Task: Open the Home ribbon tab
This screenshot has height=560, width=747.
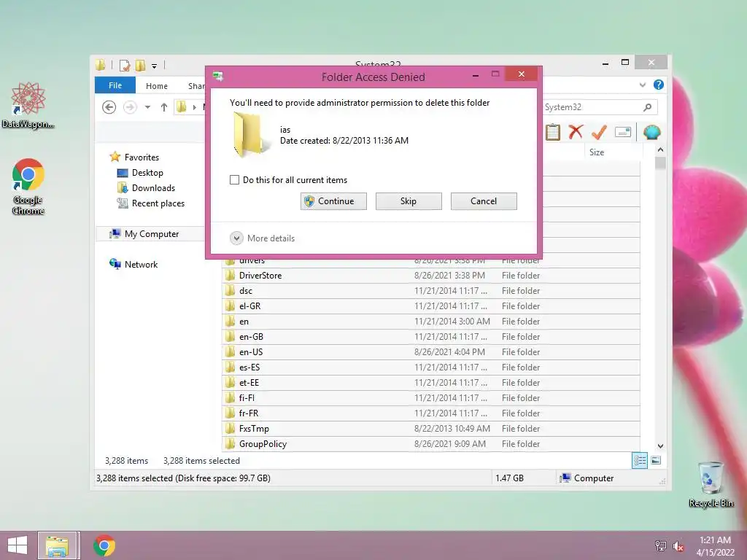Action: coord(157,86)
